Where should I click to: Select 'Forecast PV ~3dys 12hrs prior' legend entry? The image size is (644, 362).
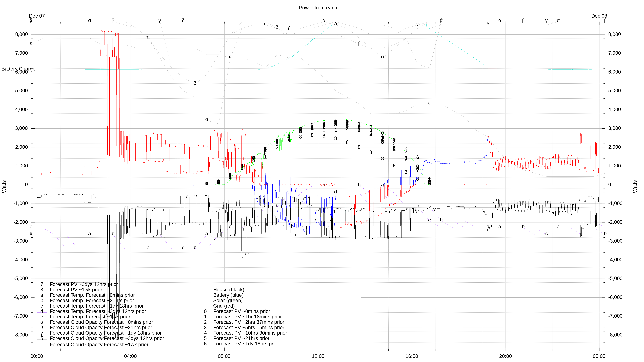[84, 284]
